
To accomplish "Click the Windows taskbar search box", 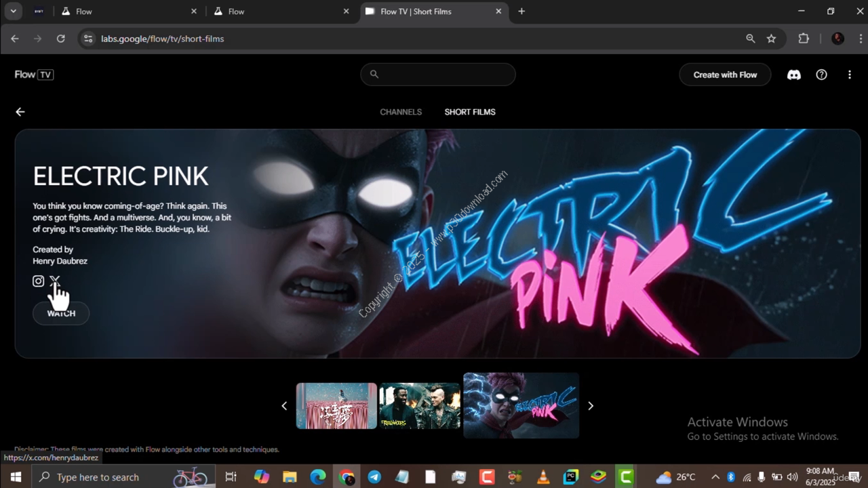I will click(123, 477).
